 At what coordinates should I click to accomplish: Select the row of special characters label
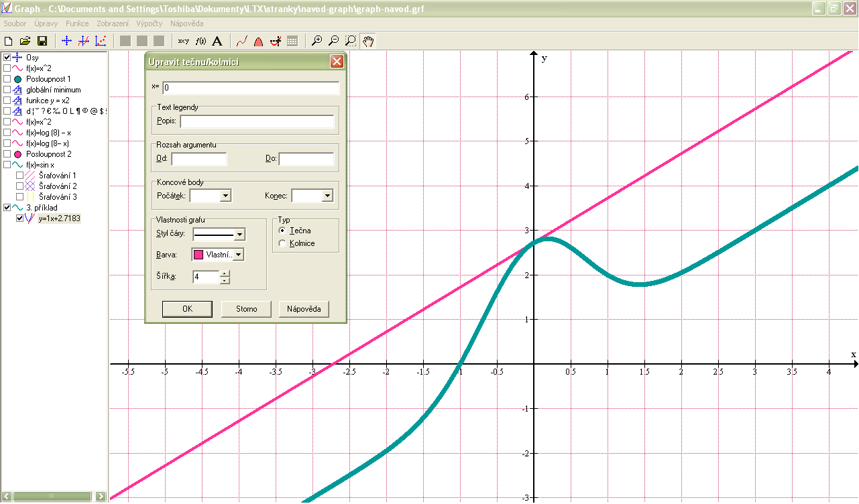coord(66,111)
